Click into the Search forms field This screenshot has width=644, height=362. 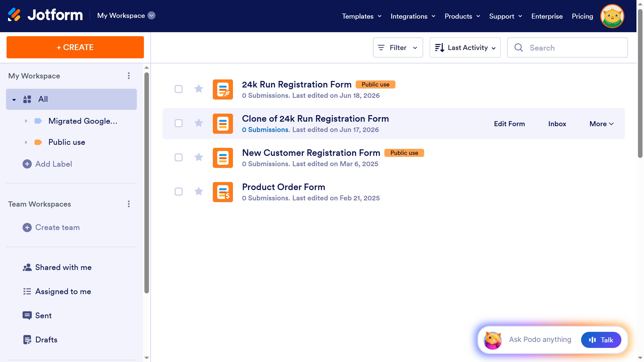[568, 48]
